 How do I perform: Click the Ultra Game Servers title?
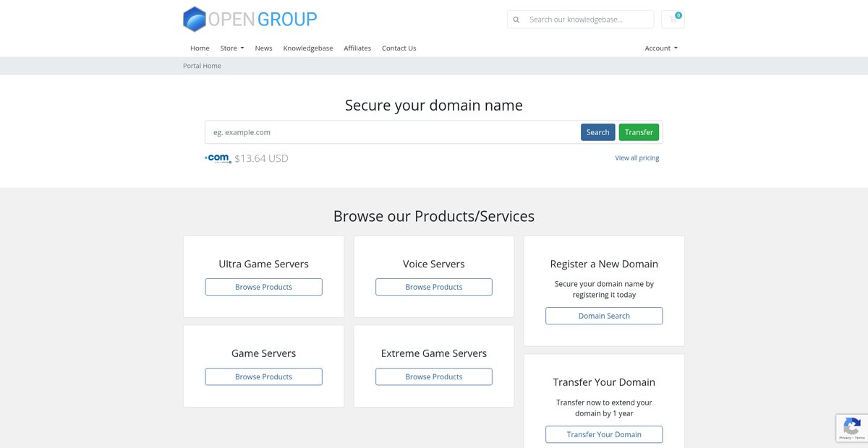tap(263, 264)
